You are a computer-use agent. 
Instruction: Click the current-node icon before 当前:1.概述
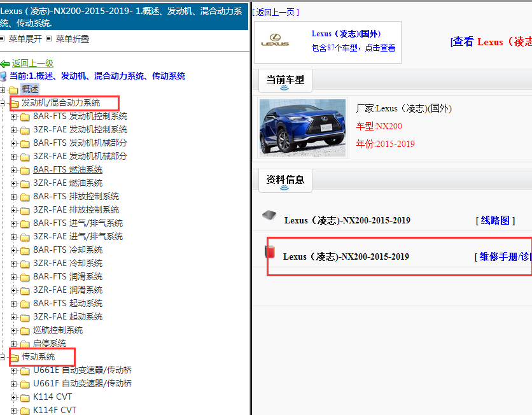3,76
